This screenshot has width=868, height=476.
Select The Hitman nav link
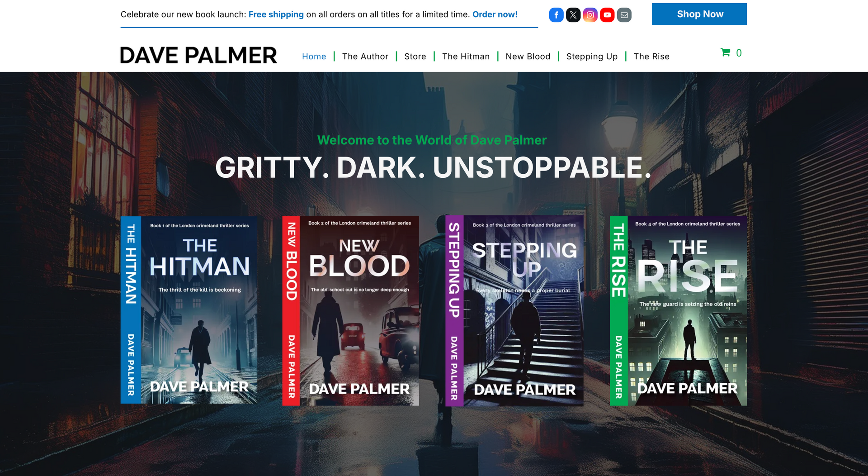pos(466,57)
